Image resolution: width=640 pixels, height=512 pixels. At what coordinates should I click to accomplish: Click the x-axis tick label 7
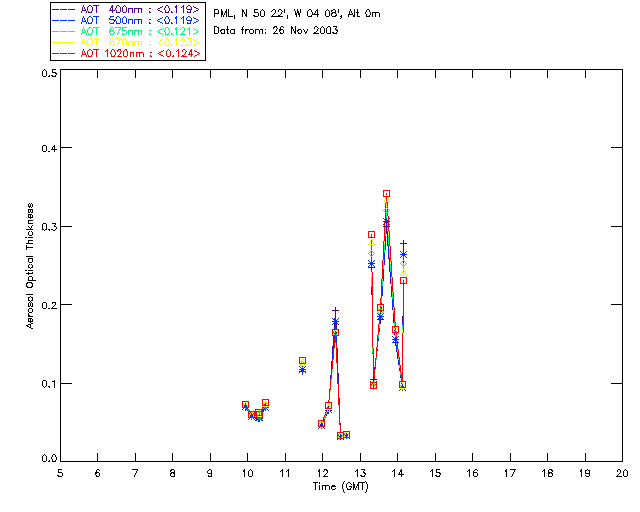[135, 473]
